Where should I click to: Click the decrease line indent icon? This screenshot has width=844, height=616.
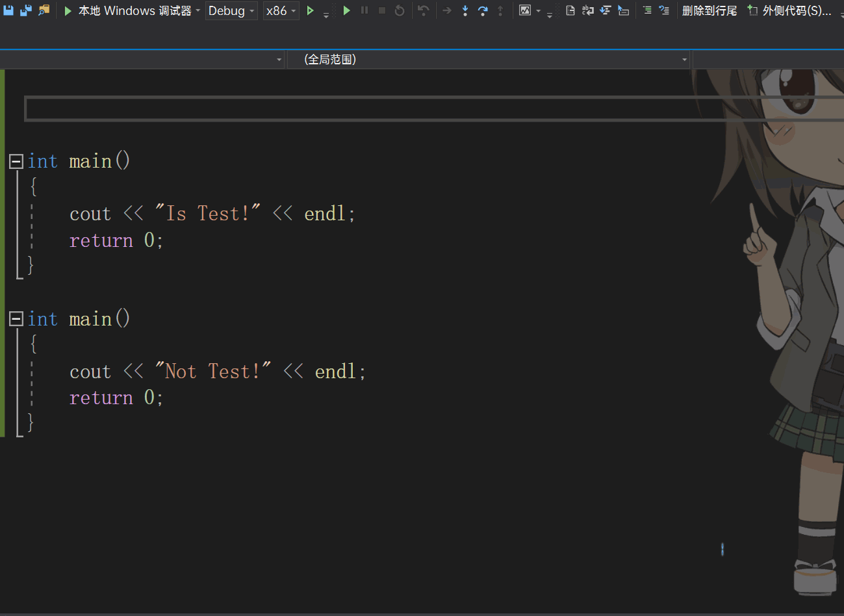[606, 10]
